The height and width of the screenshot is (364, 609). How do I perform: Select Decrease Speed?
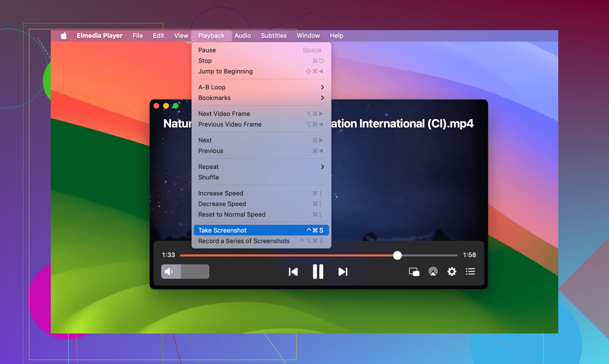[261, 204]
